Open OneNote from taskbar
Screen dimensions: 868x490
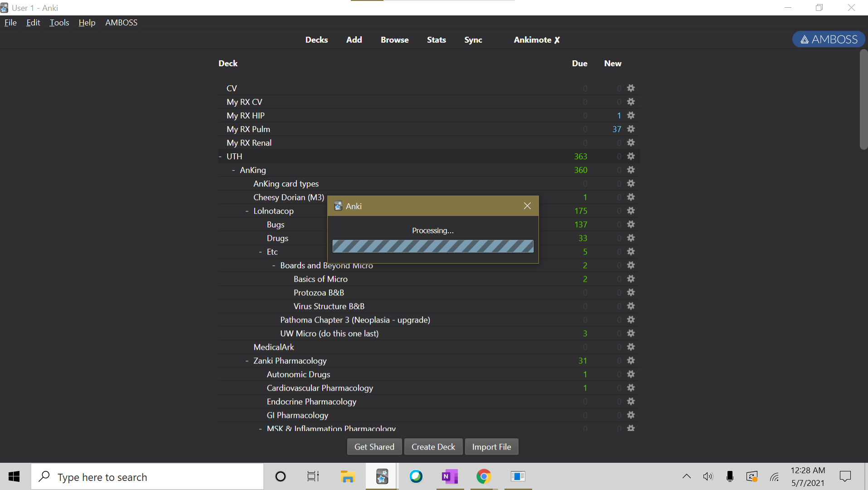click(x=450, y=477)
